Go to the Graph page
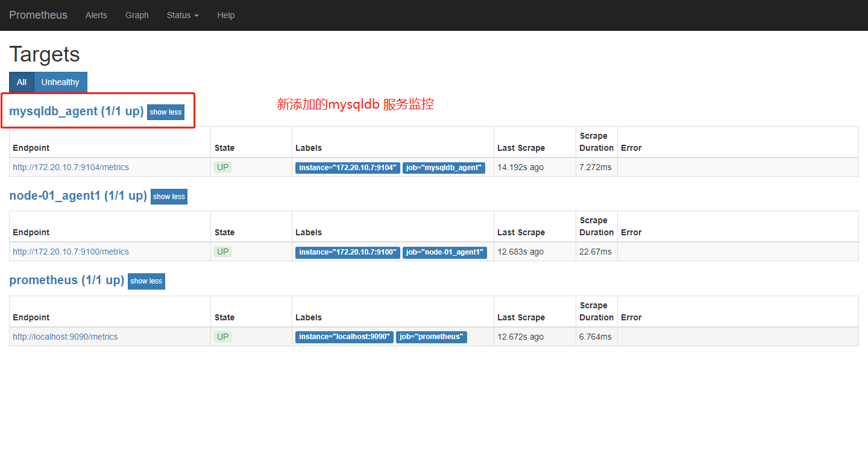 [137, 15]
